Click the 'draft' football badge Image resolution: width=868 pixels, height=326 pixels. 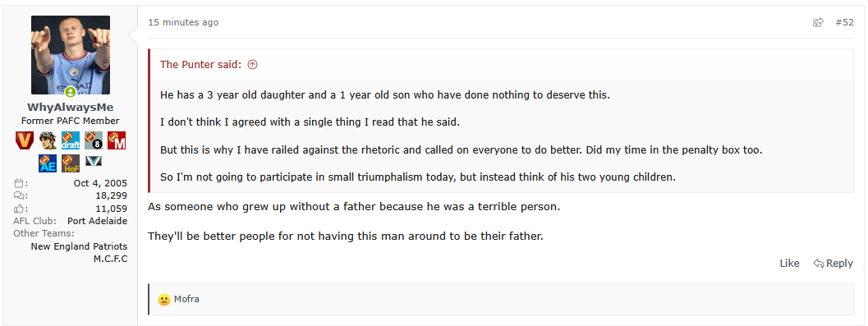tap(71, 140)
